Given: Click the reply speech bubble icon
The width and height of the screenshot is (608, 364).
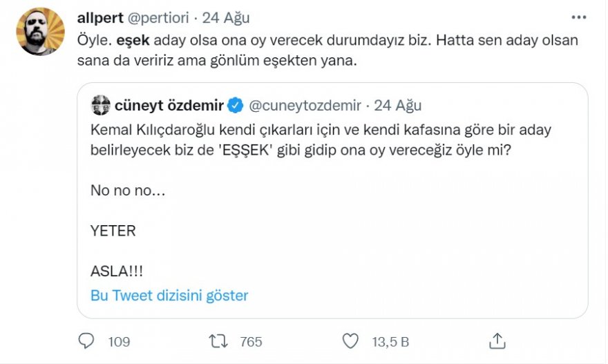Looking at the screenshot, I should tap(87, 341).
